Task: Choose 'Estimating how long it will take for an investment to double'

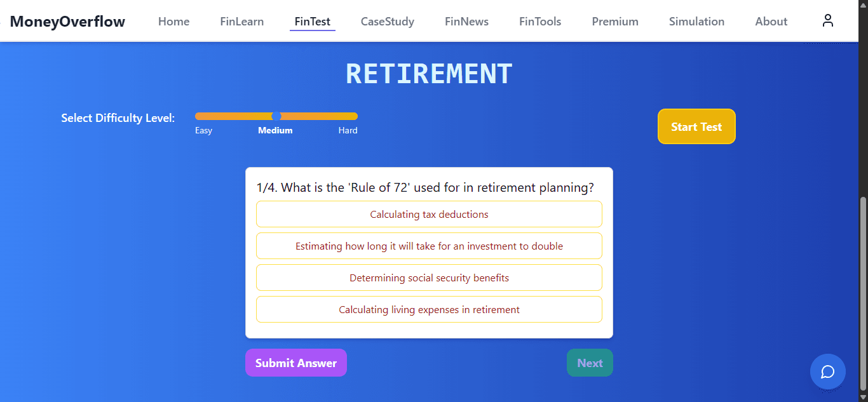Action: coord(429,246)
